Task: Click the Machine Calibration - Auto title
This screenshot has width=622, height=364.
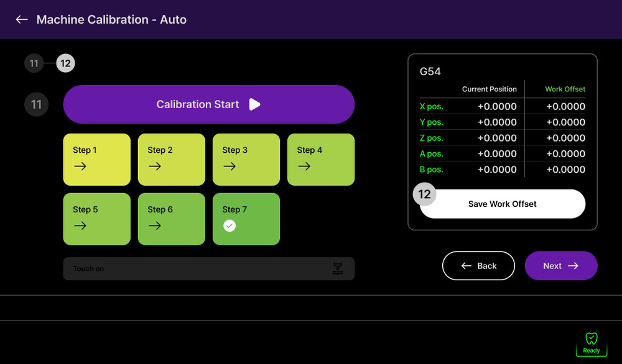Action: click(x=111, y=19)
